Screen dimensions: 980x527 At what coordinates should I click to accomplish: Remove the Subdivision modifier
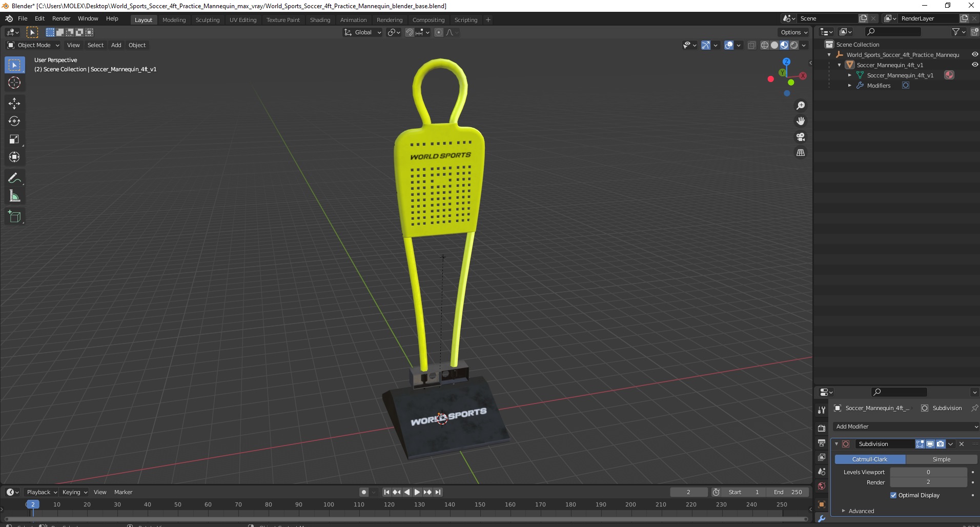click(962, 444)
